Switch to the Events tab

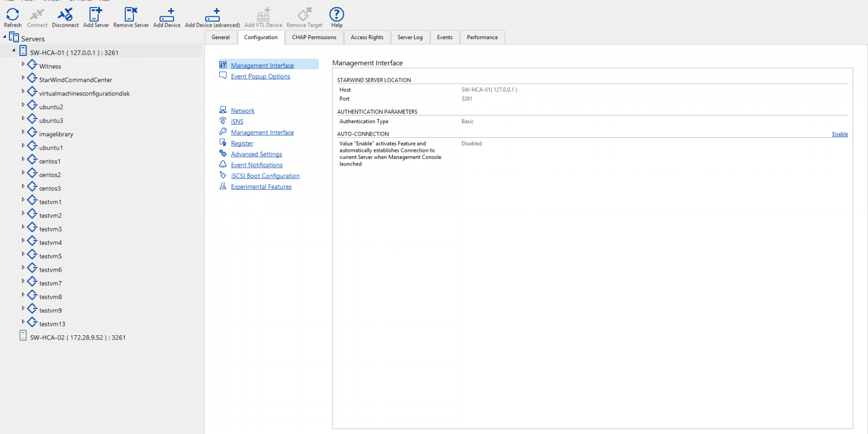tap(445, 37)
